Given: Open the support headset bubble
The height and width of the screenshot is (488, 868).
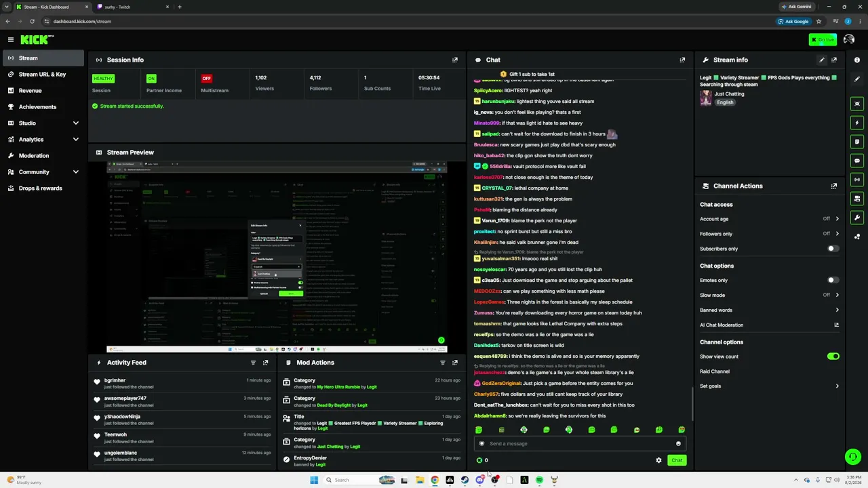Looking at the screenshot, I should (852, 457).
